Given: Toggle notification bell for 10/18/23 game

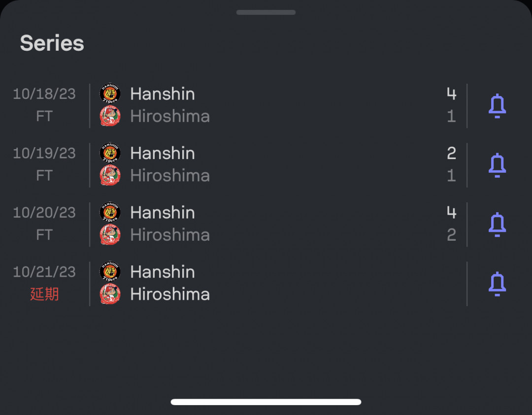Looking at the screenshot, I should tap(497, 106).
